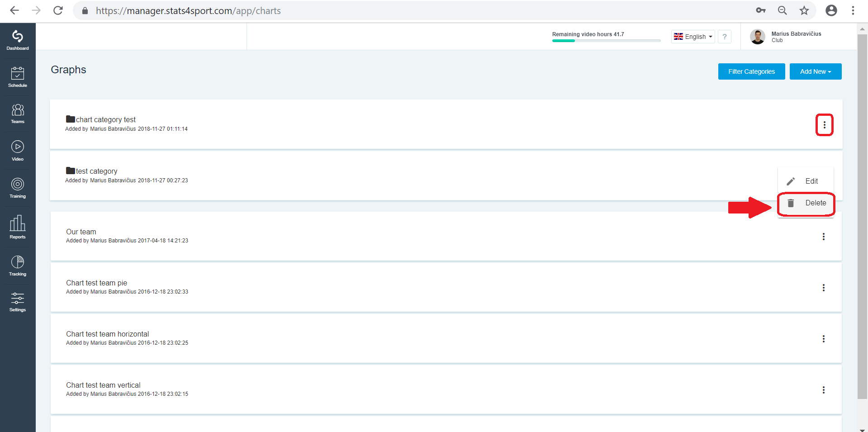This screenshot has width=868, height=432.
Task: Click the help question mark button
Action: point(725,37)
